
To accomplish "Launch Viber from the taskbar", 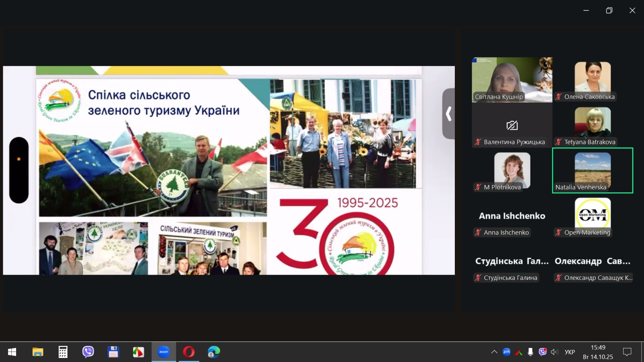I will coord(88,352).
